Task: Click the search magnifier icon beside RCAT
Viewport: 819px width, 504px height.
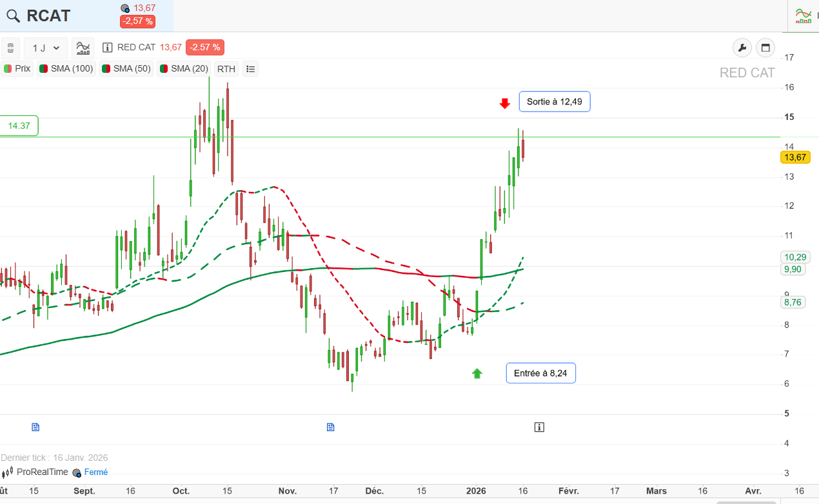Action: [13, 16]
